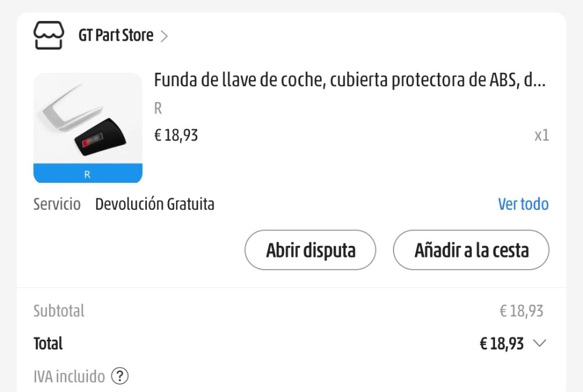Viewport: 583px width, 392px height.
Task: Select the gray R variant text
Action: 158,108
